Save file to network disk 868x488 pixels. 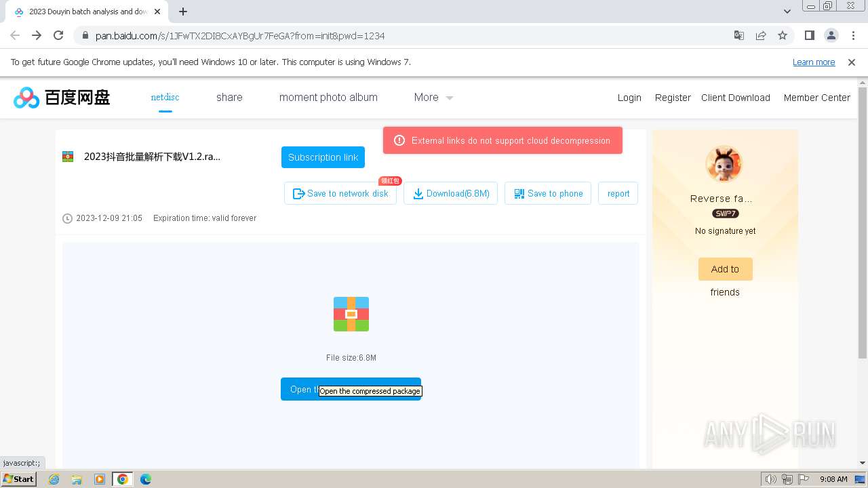[x=340, y=193]
